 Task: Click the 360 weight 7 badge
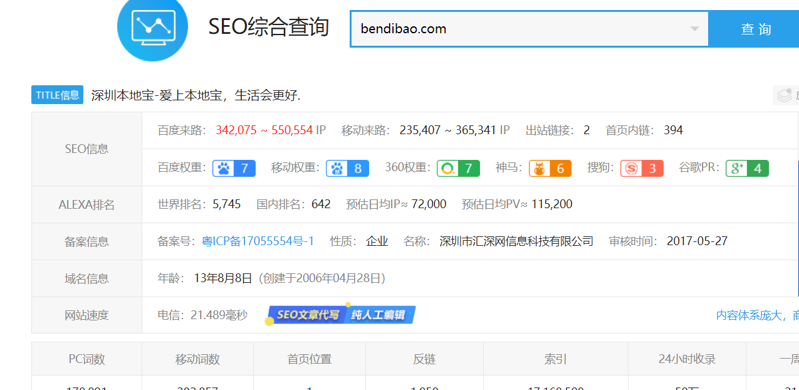(x=458, y=168)
